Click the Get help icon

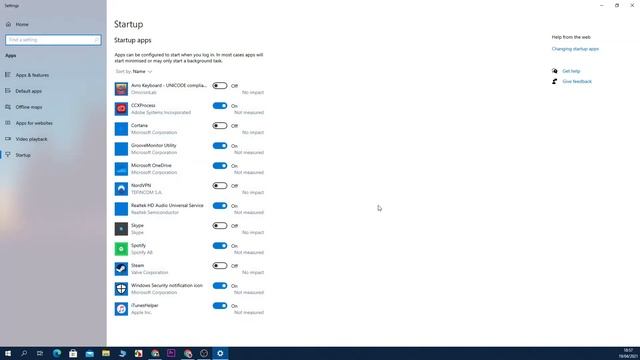click(555, 71)
